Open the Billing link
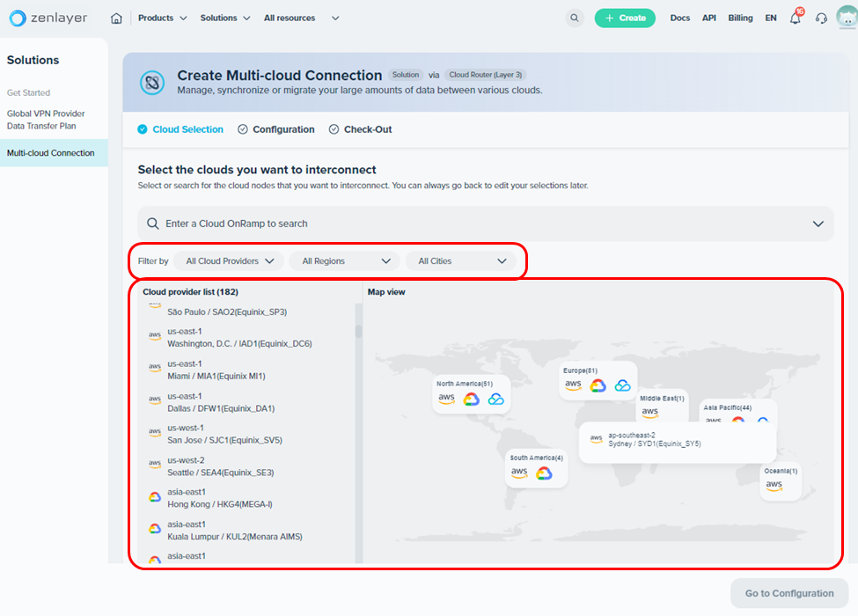 pos(740,18)
